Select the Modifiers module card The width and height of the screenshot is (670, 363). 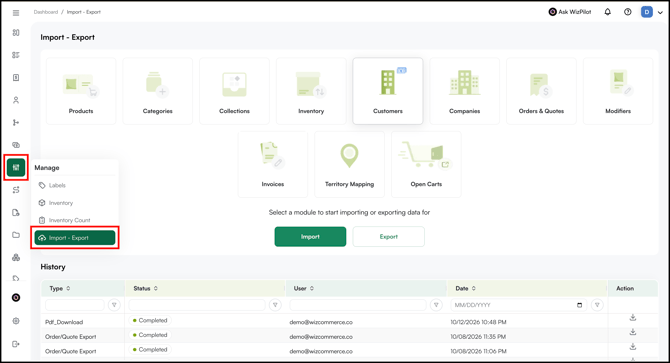(618, 91)
